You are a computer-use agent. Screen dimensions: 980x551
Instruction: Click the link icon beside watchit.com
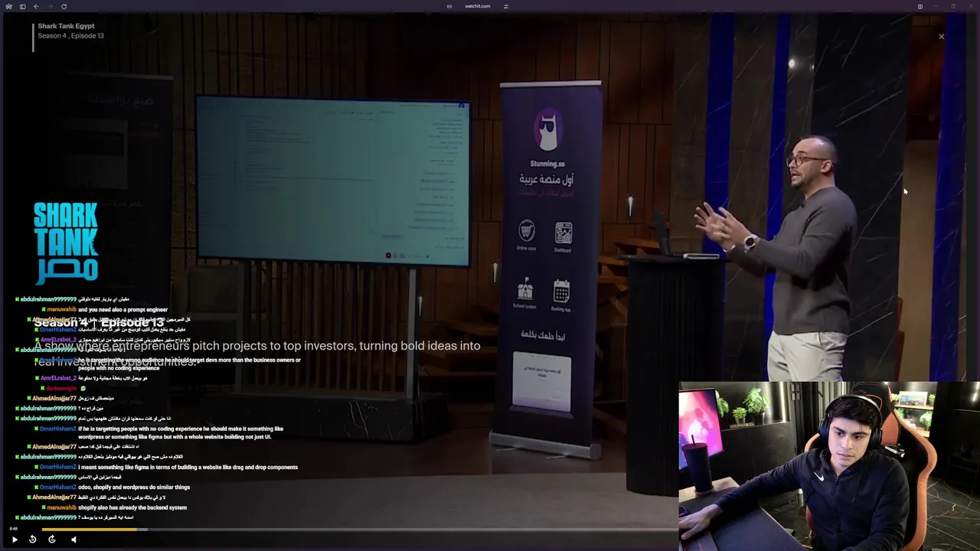pos(449,6)
